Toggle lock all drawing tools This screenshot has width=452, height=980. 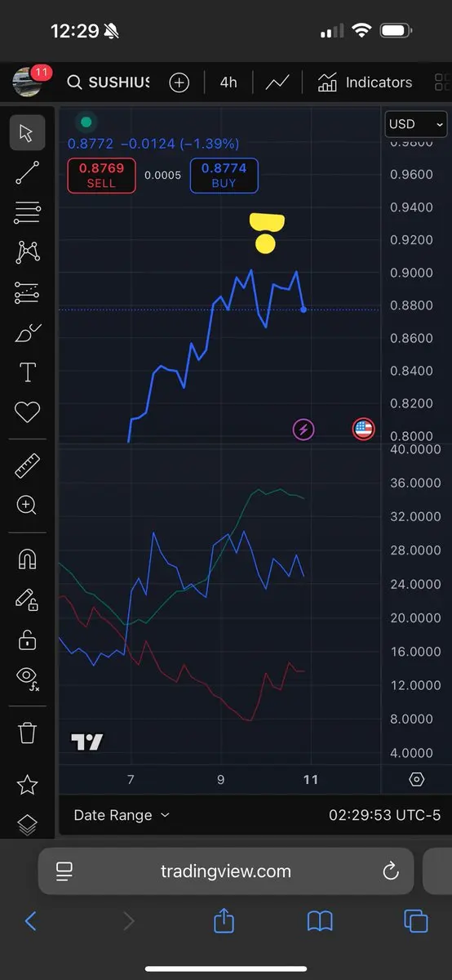pos(27,639)
